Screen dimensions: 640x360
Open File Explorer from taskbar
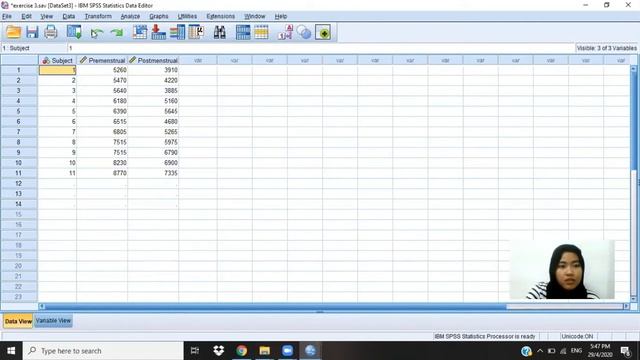[264, 351]
